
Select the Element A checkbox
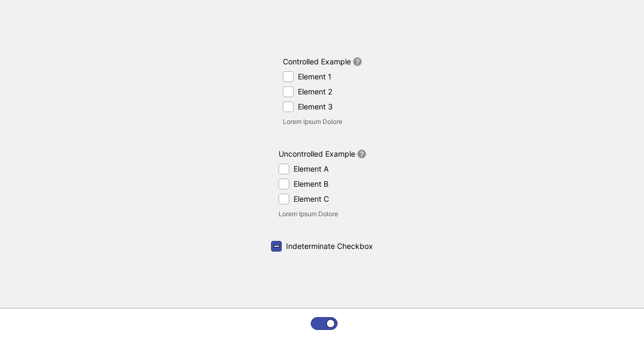pos(284,169)
